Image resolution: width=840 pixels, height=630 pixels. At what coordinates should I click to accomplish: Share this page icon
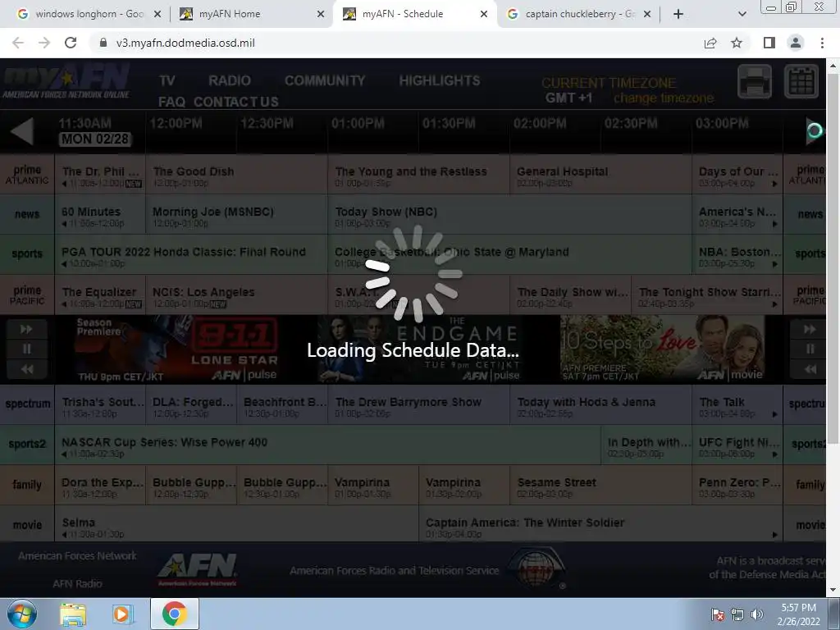point(710,43)
